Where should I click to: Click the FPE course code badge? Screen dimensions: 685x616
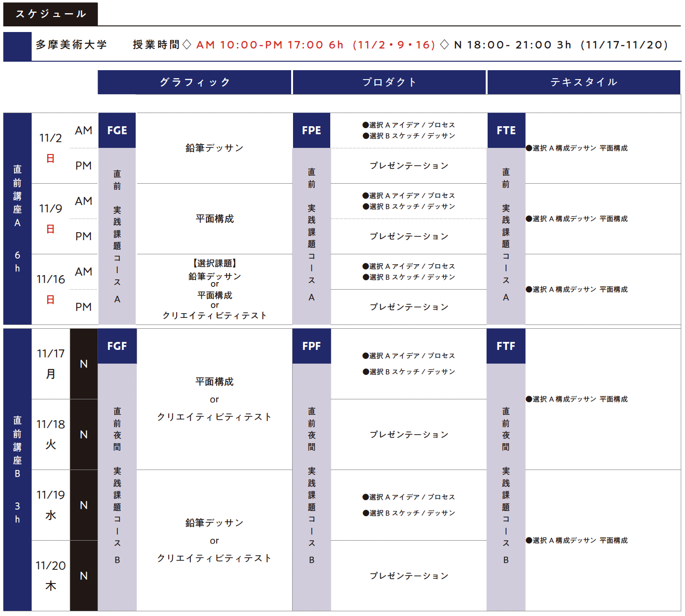(311, 130)
